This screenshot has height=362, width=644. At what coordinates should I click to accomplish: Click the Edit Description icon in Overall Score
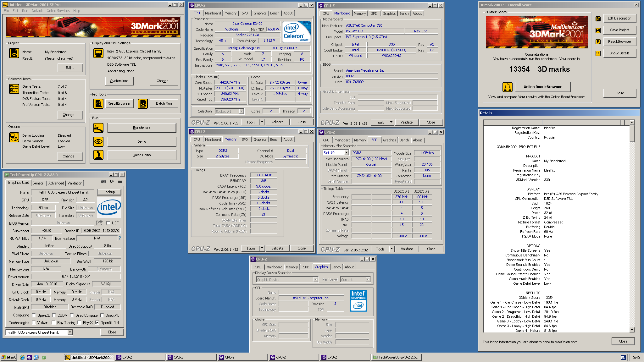point(598,19)
